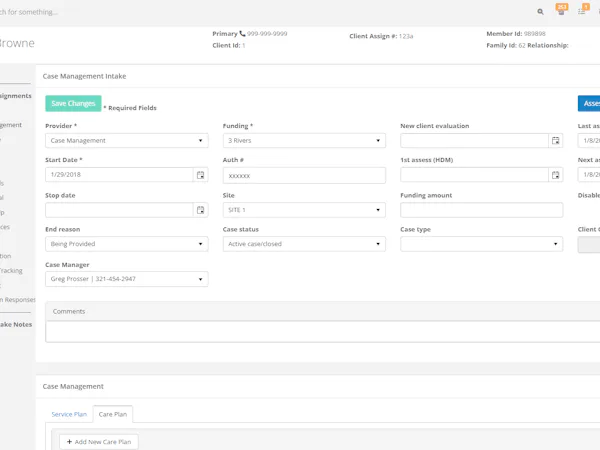Open New client evaluation calendar picker
The width and height of the screenshot is (600, 450).
tap(556, 140)
